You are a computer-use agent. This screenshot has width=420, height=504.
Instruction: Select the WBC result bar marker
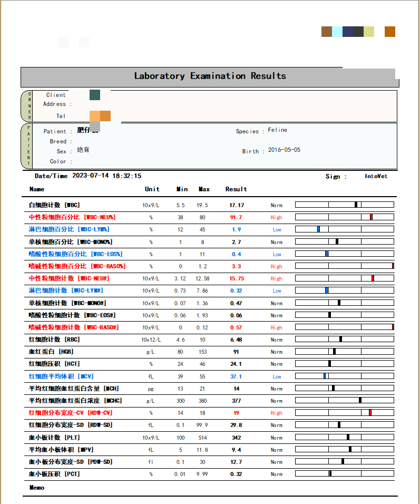356,205
